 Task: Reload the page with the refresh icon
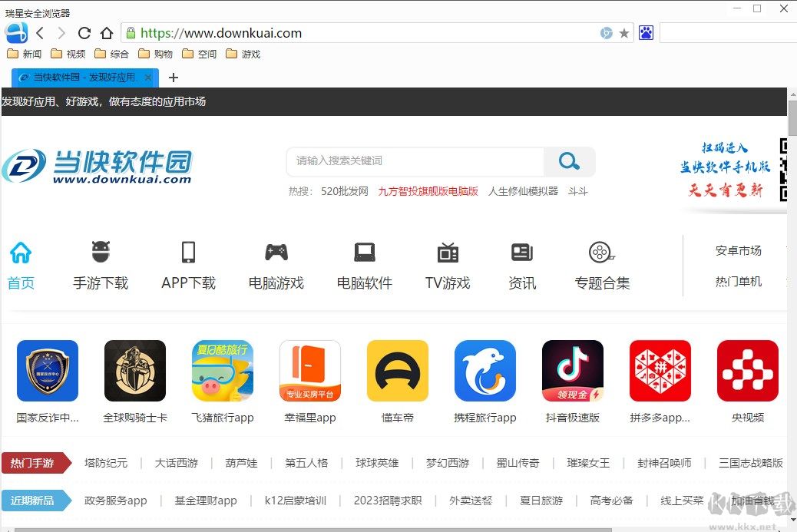pyautogui.click(x=84, y=34)
